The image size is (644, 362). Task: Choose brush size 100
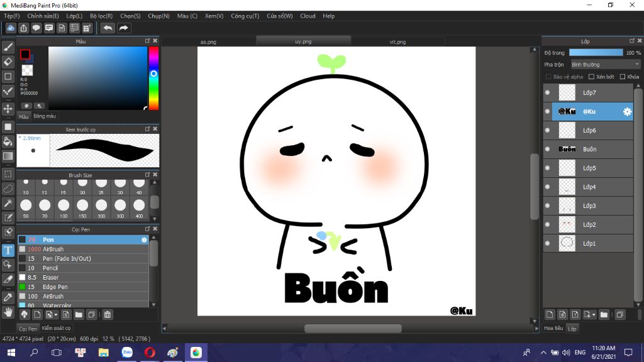point(64,209)
